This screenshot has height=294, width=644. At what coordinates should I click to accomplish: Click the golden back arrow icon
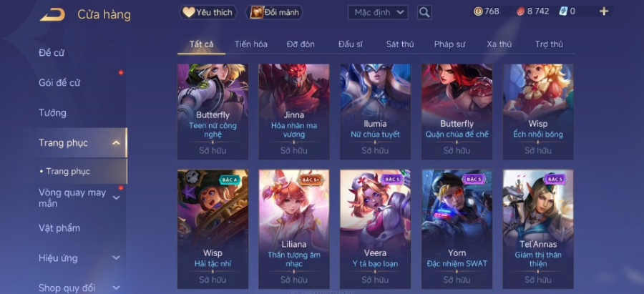(x=52, y=15)
